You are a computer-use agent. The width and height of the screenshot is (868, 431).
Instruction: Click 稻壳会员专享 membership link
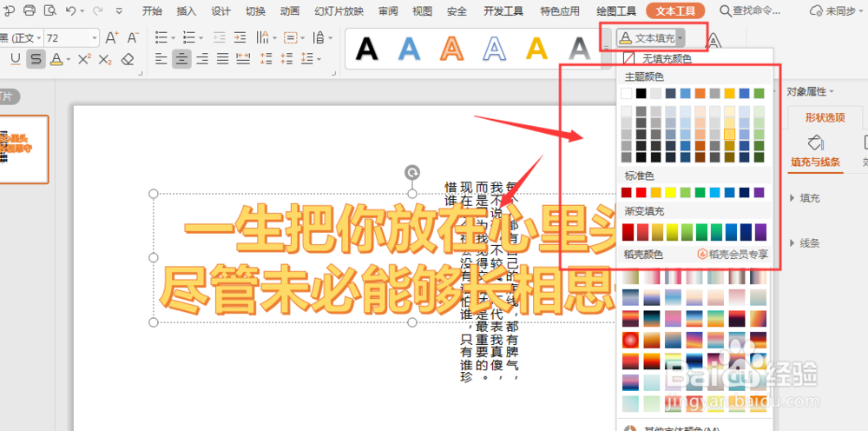(733, 255)
